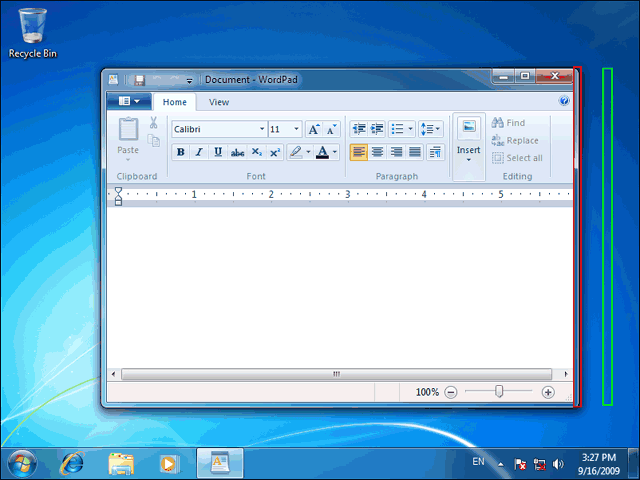Toggle Underline formatting

coord(218,152)
